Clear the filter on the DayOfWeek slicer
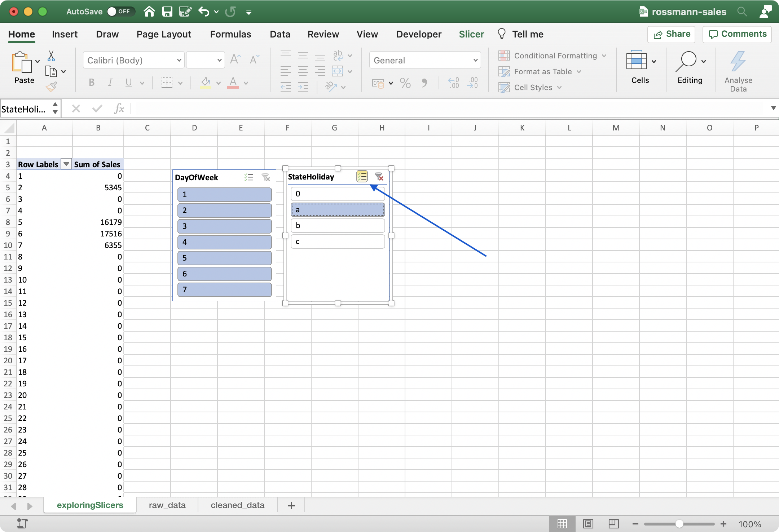The width and height of the screenshot is (779, 532). pyautogui.click(x=266, y=177)
